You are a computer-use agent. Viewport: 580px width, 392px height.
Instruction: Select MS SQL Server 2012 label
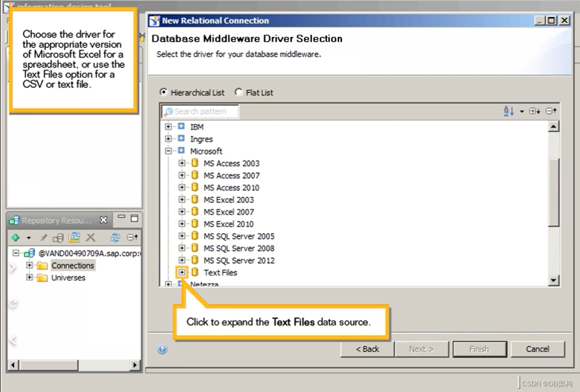[239, 260]
